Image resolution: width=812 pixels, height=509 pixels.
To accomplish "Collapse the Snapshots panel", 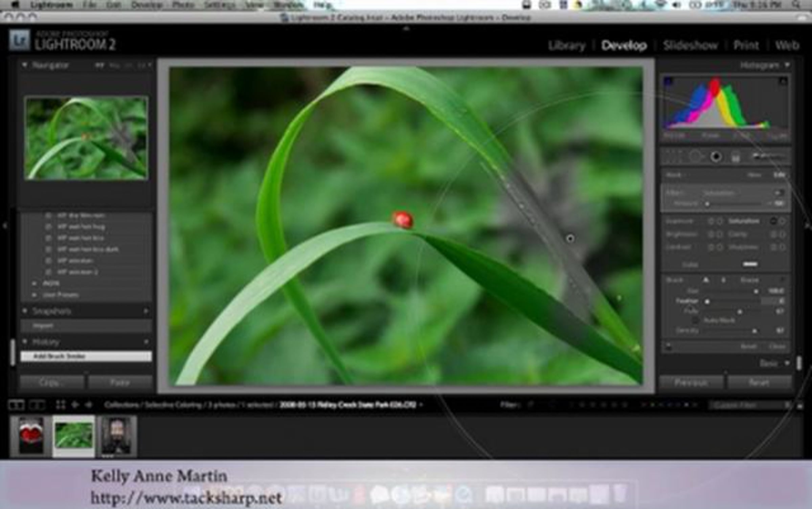I will tap(24, 310).
